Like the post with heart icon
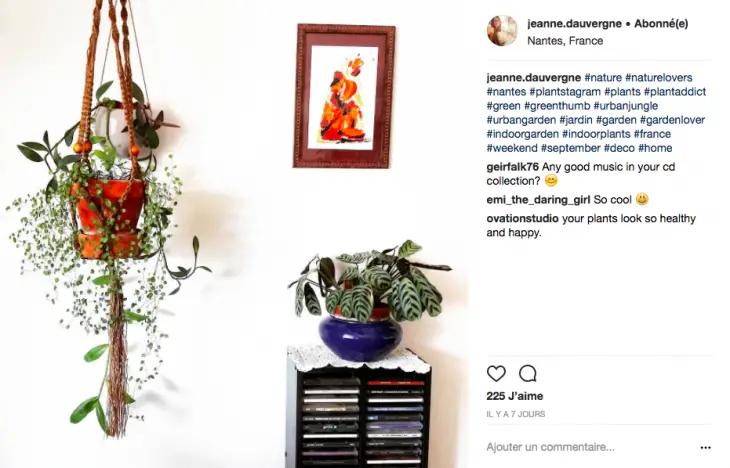Viewport: 730px width, 468px height. pyautogui.click(x=496, y=373)
